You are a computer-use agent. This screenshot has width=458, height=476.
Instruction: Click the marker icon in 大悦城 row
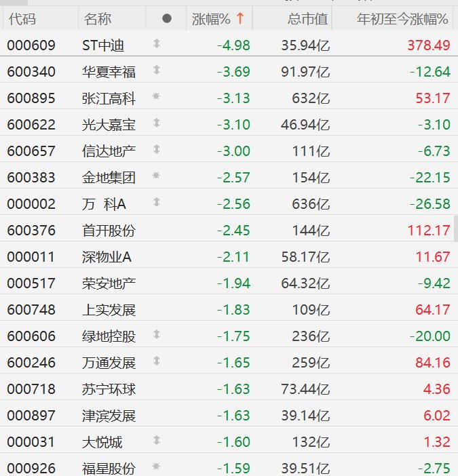[157, 440]
